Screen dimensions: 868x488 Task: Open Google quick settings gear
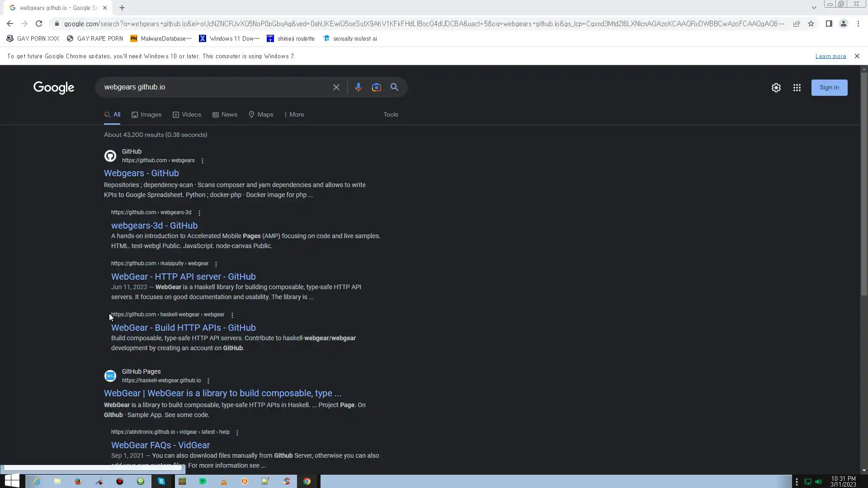click(776, 88)
